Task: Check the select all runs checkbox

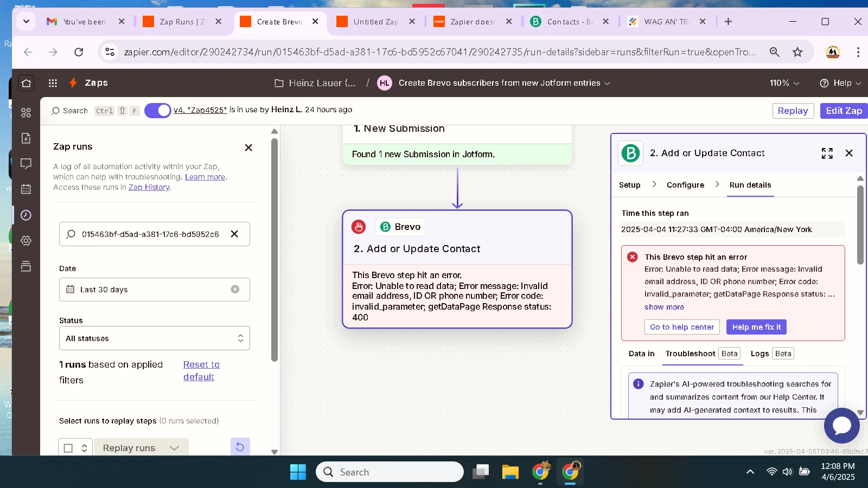Action: tap(68, 448)
